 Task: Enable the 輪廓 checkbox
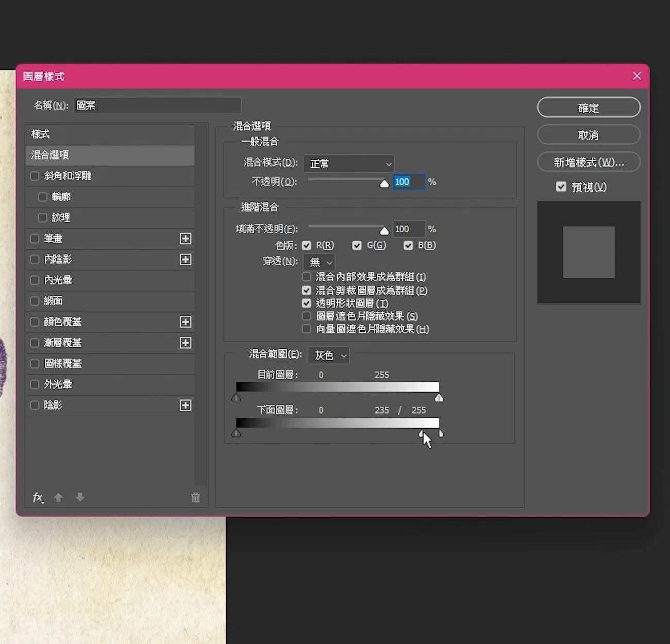pos(42,197)
